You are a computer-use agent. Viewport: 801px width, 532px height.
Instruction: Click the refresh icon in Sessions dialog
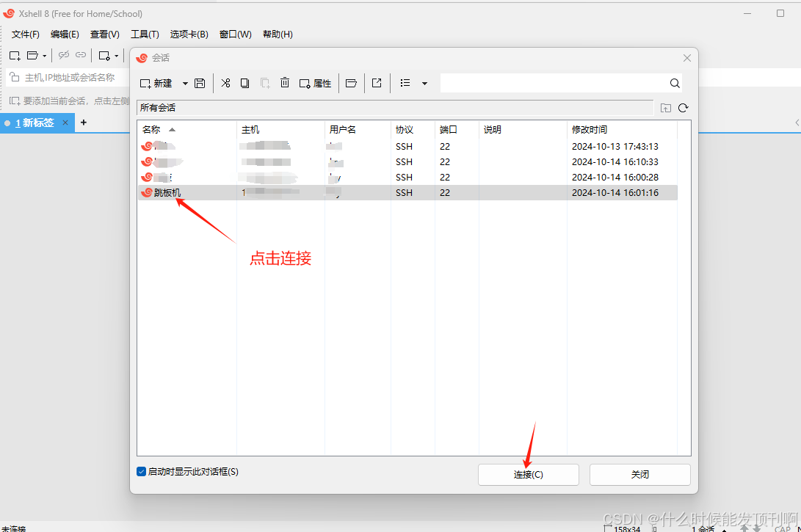(x=683, y=108)
